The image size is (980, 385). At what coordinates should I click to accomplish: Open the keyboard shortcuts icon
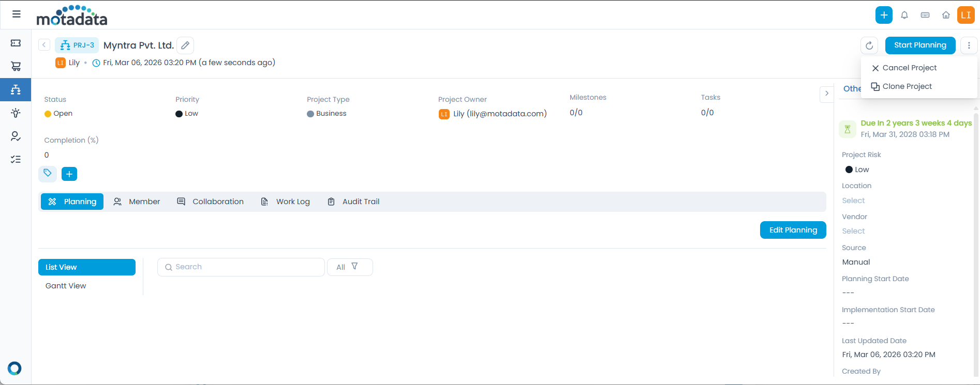click(925, 15)
